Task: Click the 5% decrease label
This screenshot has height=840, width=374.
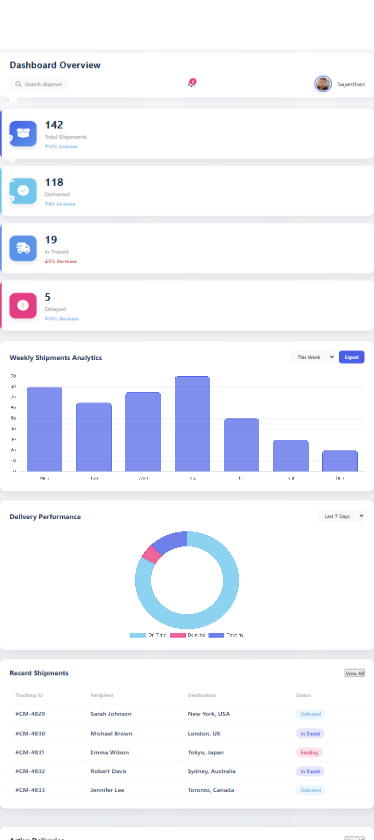Action: [61, 261]
